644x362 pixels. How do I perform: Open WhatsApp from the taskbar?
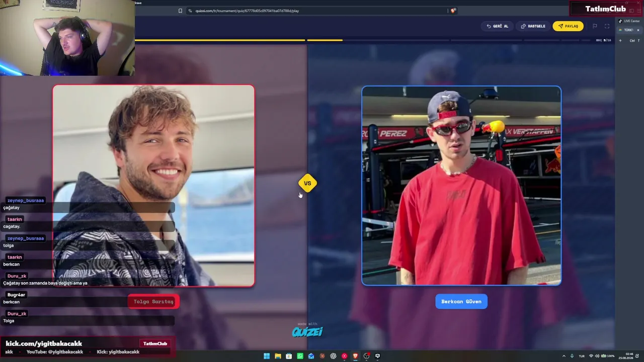pyautogui.click(x=300, y=356)
